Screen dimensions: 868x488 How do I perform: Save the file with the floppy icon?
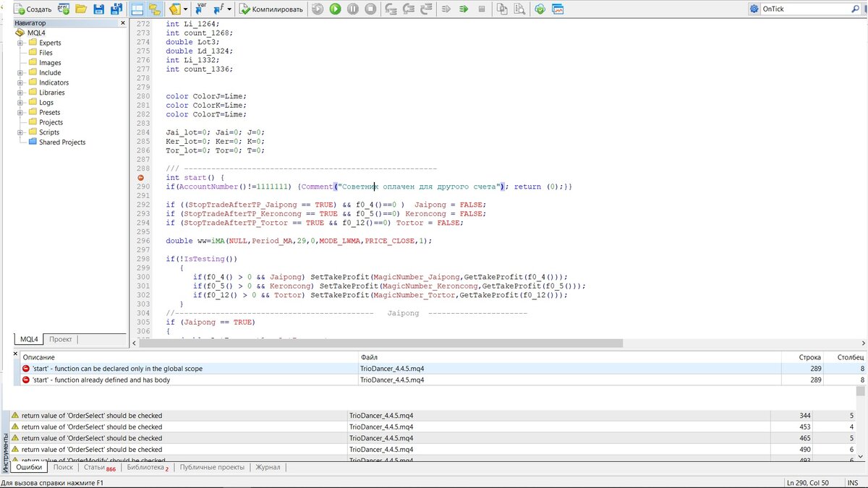pyautogui.click(x=98, y=9)
